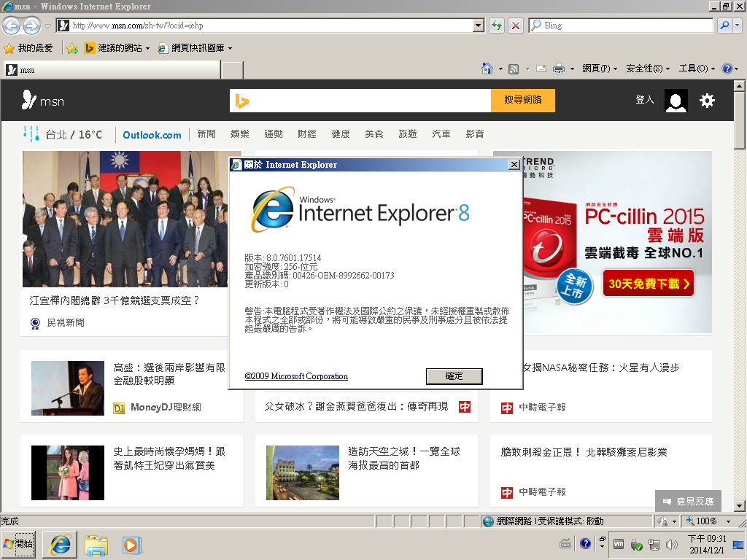This screenshot has width=747, height=560.
Task: Click the Stop loading red X icon
Action: [516, 26]
